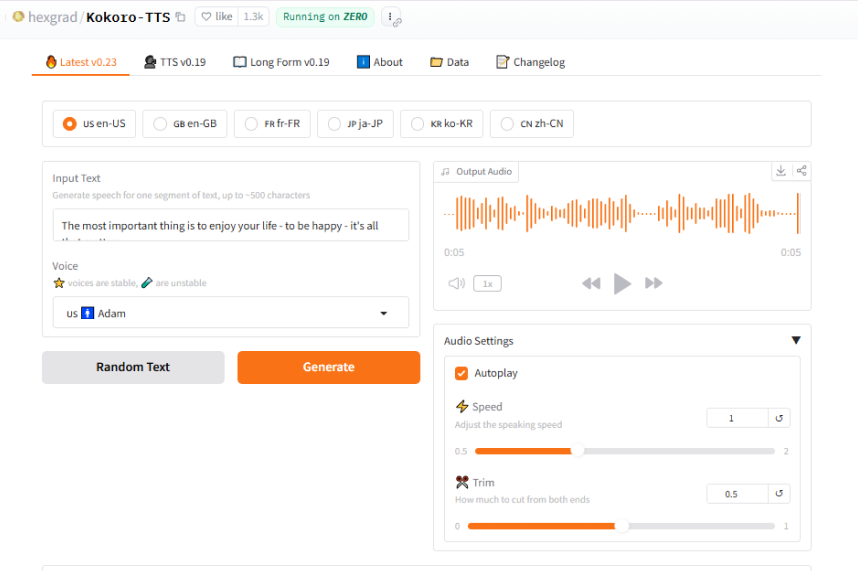Open the Kokoro-TTS space title link
This screenshot has width=858, height=571.
pos(128,17)
